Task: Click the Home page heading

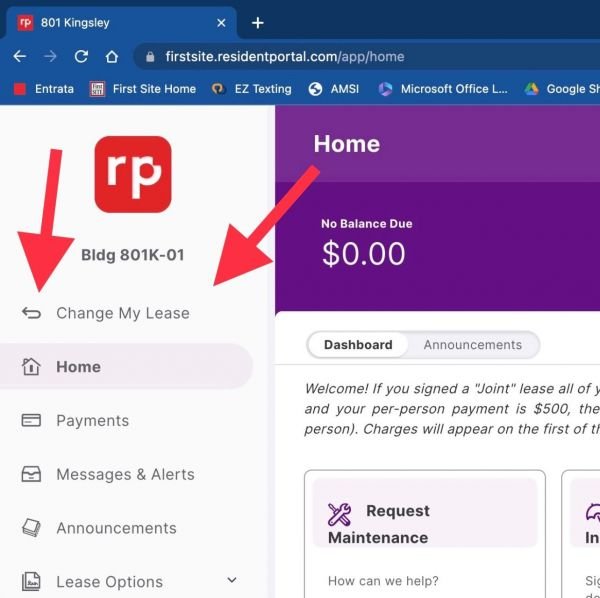Action: point(347,144)
